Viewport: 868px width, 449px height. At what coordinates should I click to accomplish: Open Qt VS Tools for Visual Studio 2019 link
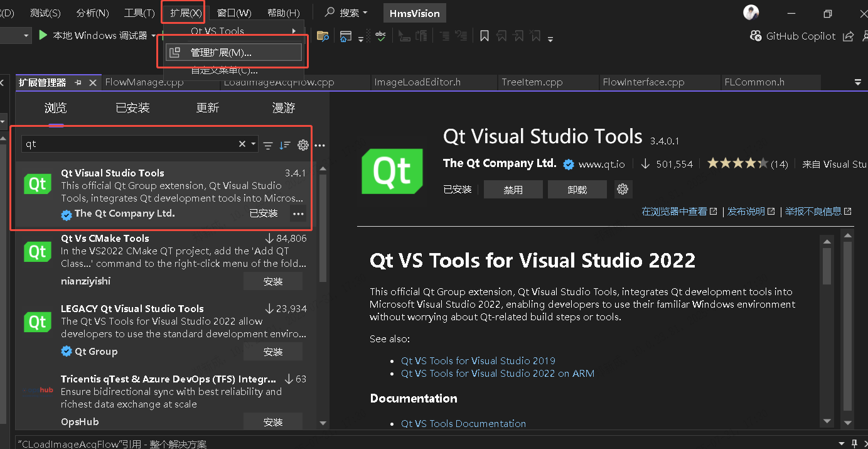pyautogui.click(x=478, y=360)
